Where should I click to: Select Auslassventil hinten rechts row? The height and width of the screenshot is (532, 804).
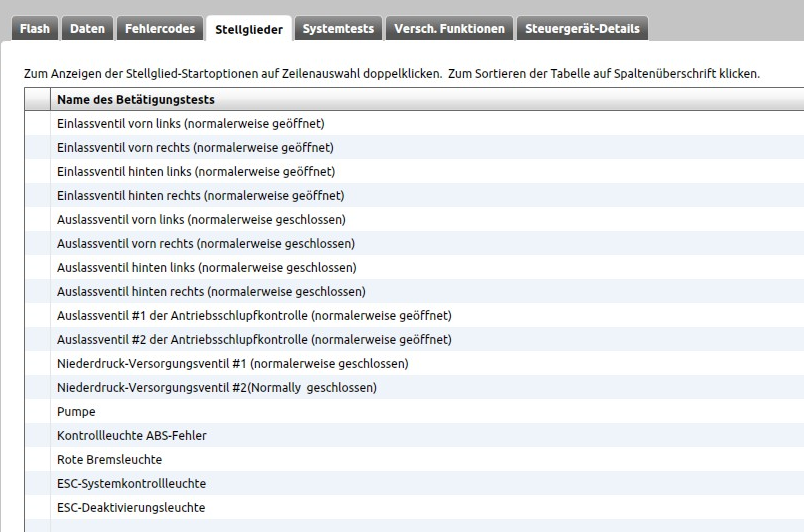click(x=211, y=292)
